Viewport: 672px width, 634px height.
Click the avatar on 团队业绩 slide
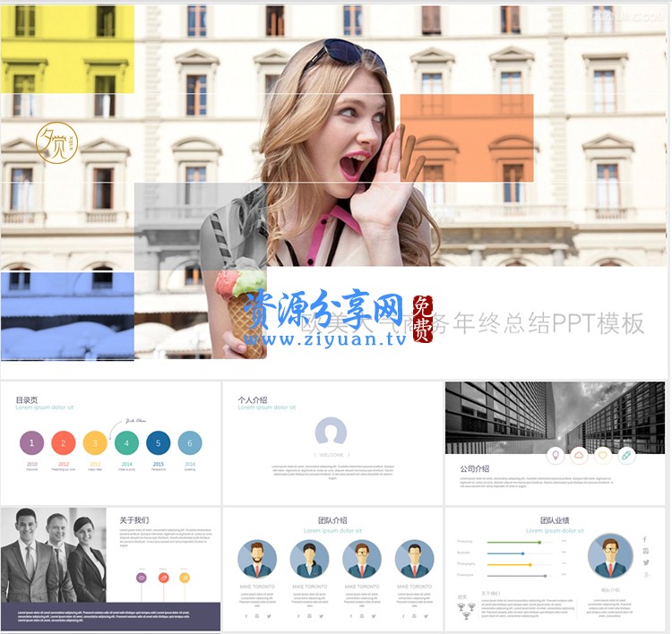[x=610, y=556]
